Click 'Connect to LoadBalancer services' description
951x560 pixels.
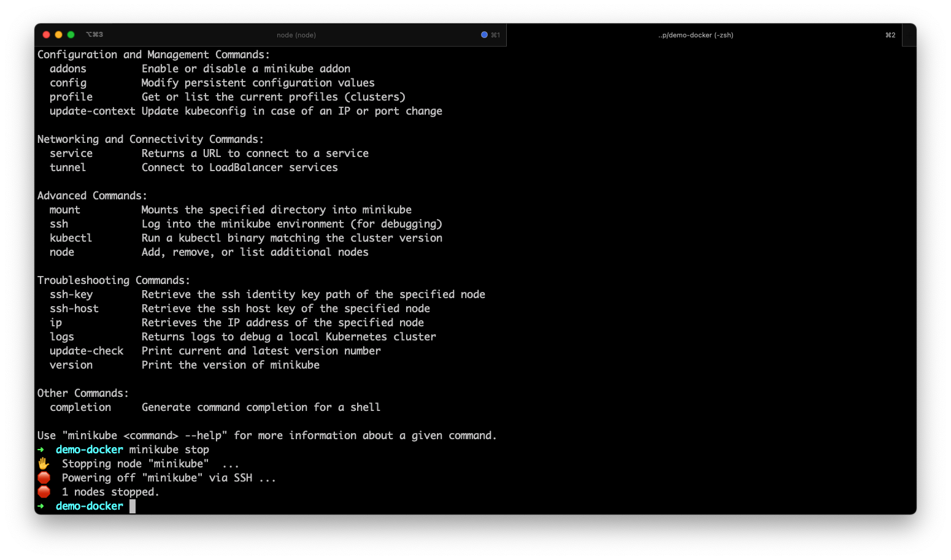pos(240,167)
